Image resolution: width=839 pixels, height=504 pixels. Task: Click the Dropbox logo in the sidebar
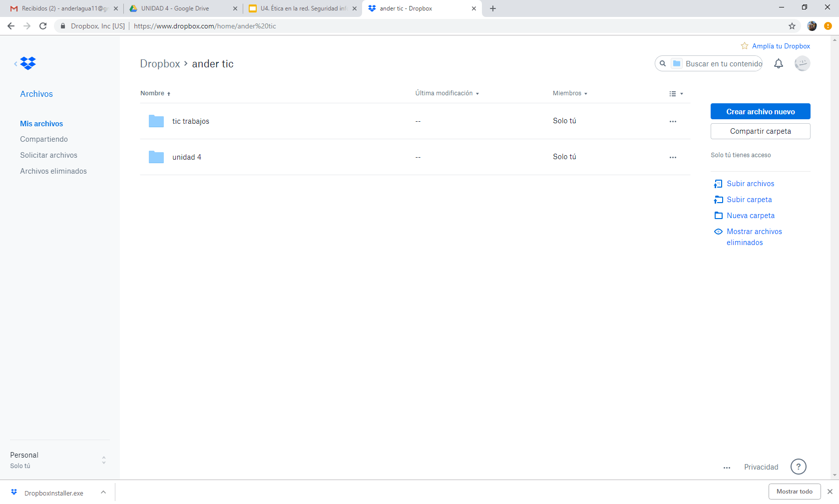coord(28,63)
